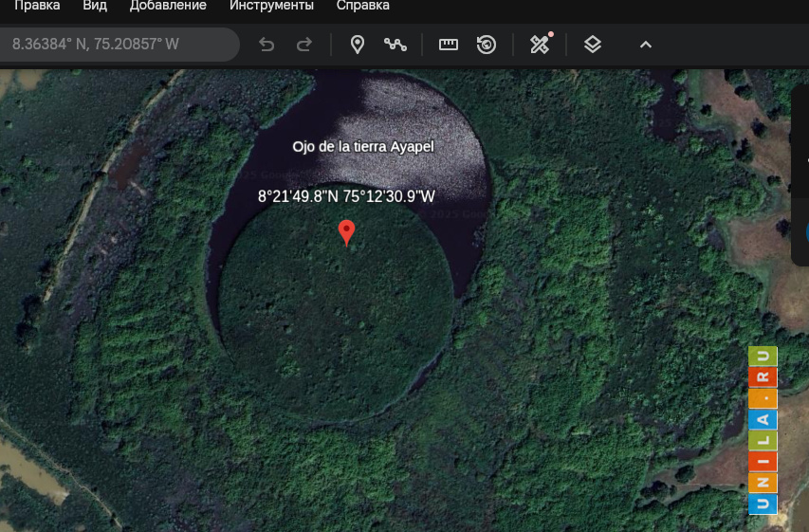
Task: Open the Вид menu
Action: pyautogui.click(x=95, y=6)
